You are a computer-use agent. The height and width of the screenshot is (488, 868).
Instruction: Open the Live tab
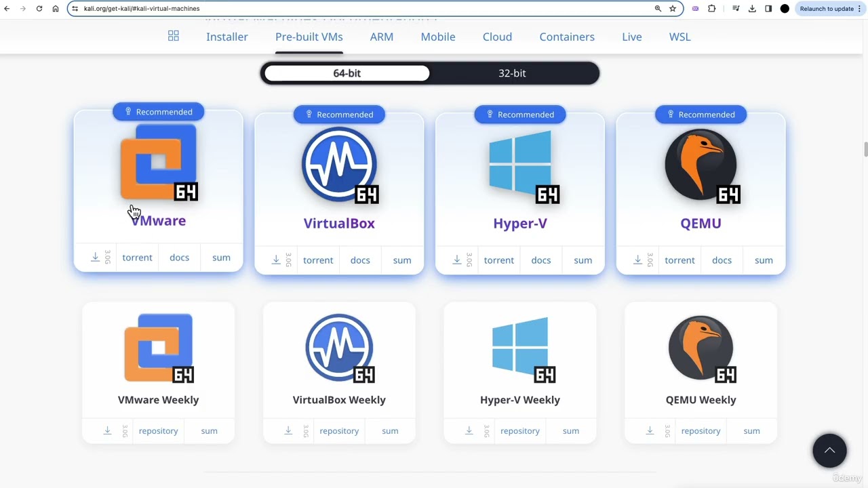[x=632, y=37]
